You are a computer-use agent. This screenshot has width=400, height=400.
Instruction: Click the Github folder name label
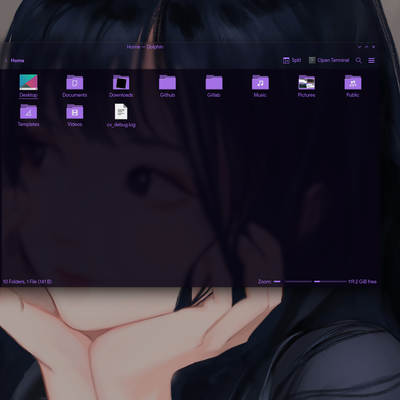pyautogui.click(x=167, y=95)
